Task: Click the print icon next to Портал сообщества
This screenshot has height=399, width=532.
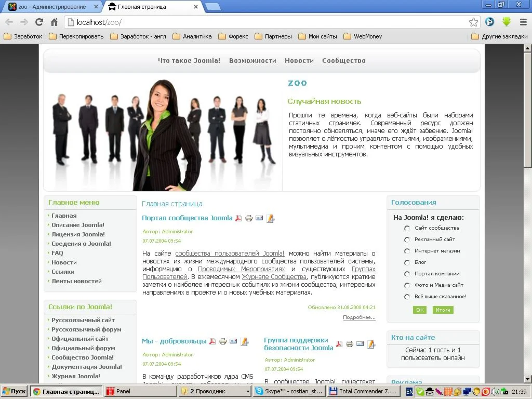Action: coord(249,219)
